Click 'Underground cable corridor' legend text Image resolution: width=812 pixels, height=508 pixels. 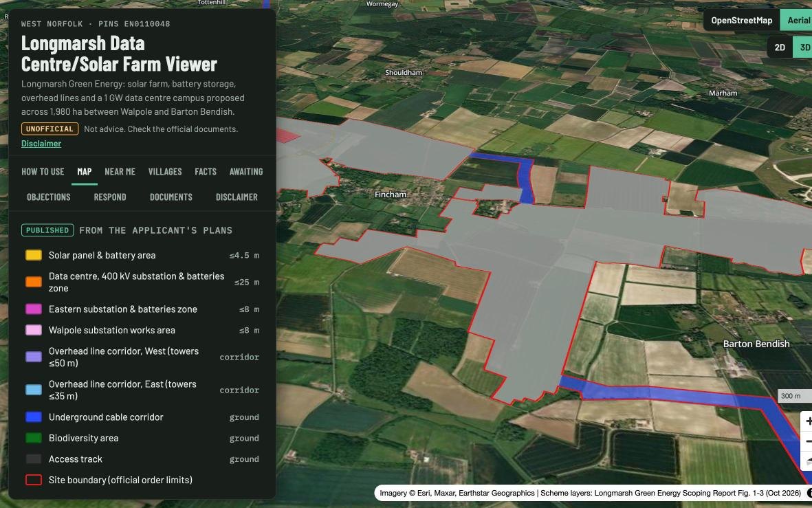(106, 417)
